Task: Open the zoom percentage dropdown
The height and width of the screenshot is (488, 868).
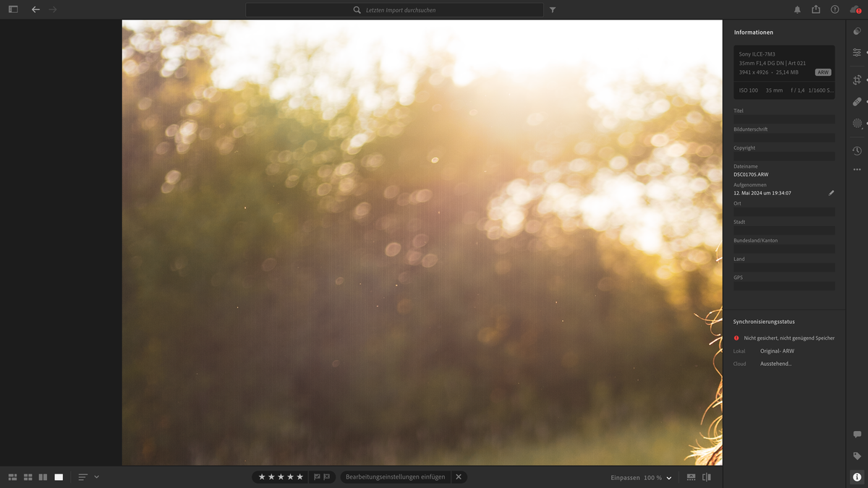Action: tap(668, 478)
